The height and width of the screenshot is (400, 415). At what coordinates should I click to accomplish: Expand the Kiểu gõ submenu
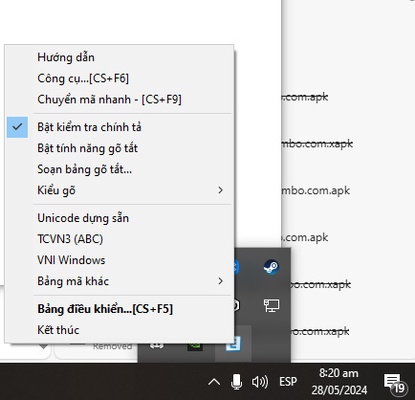click(x=119, y=190)
